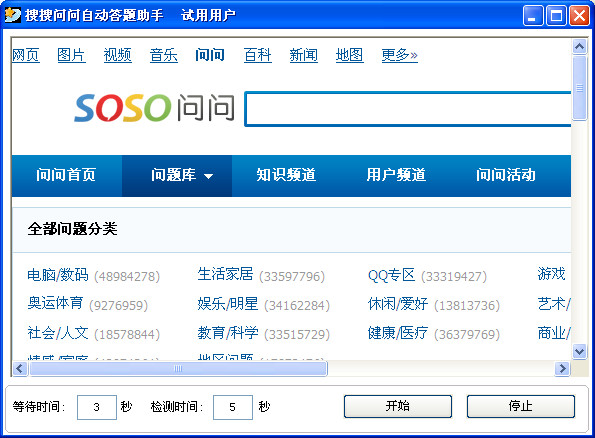Open the 健康/医疗 category

(x=398, y=333)
